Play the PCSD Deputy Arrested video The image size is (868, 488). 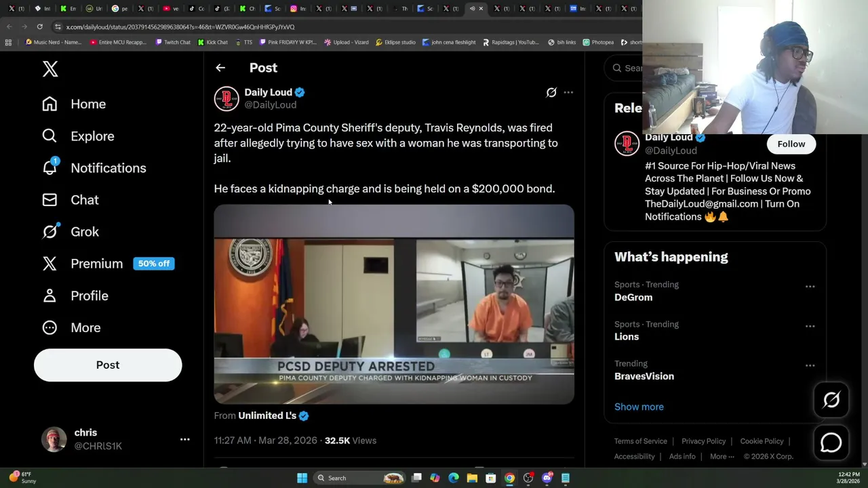pos(394,304)
